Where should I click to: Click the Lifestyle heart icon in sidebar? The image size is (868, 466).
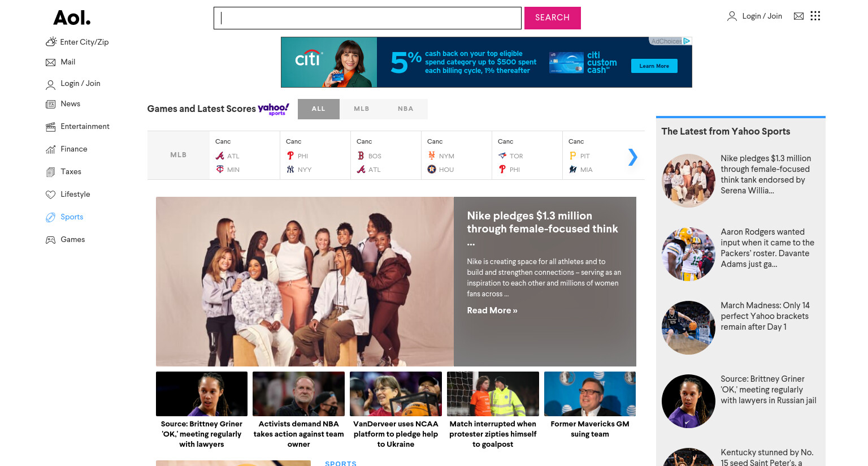pos(51,195)
